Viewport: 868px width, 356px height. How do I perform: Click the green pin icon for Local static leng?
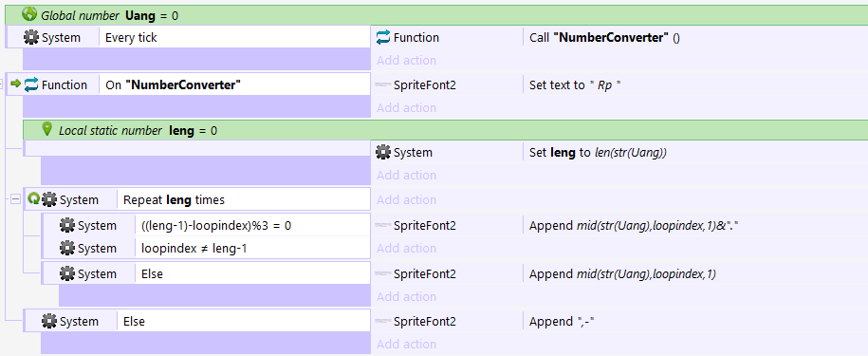47,129
